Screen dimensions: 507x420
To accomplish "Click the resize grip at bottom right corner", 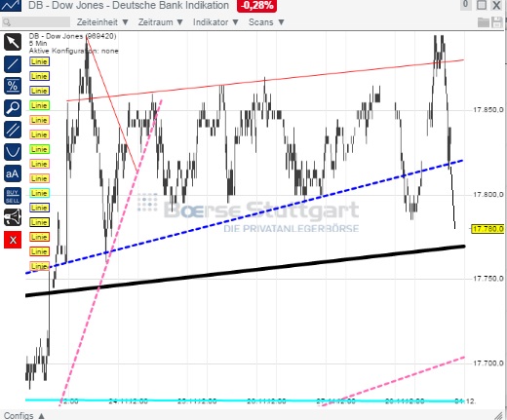I will point(498,415).
